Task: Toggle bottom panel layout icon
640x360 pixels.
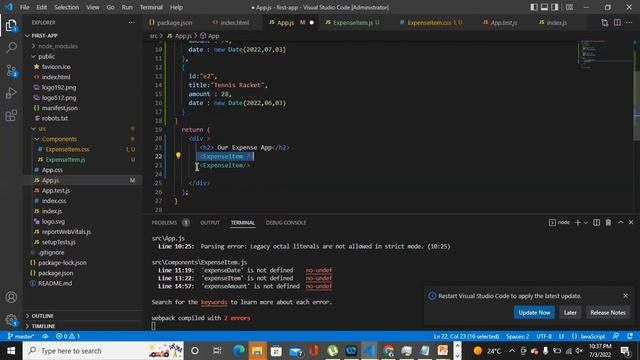Action: point(544,7)
